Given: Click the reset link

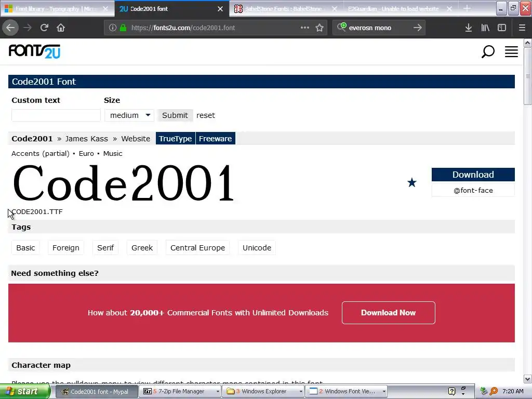Looking at the screenshot, I should 206,115.
